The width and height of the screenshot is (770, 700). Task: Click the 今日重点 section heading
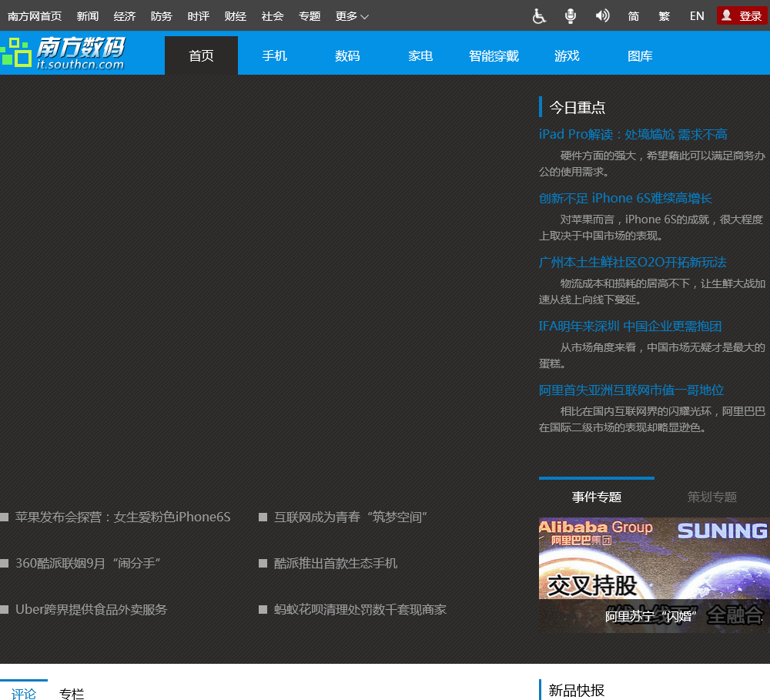point(577,107)
